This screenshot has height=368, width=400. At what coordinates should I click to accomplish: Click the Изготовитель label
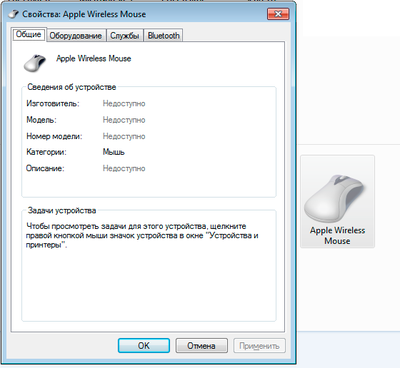53,104
